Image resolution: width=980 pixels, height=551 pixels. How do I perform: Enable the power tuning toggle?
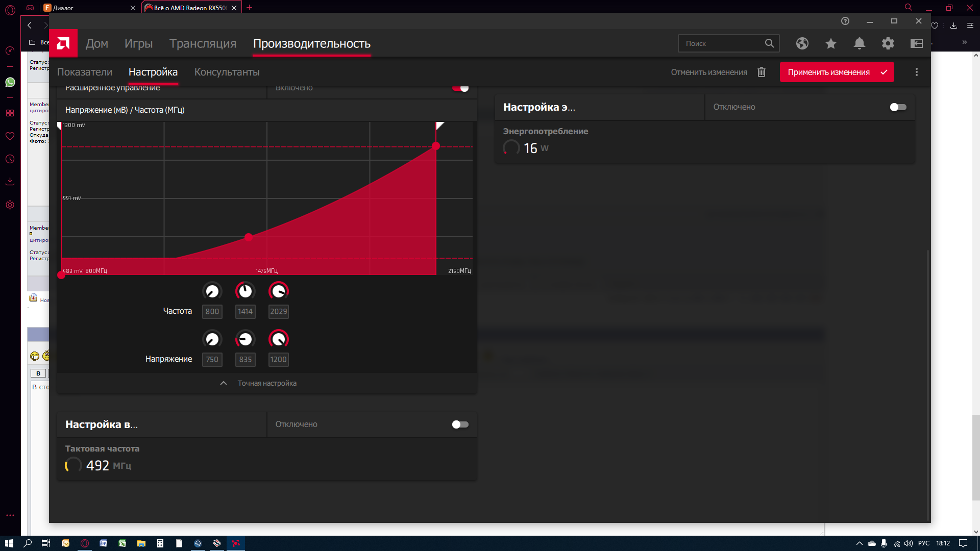898,107
